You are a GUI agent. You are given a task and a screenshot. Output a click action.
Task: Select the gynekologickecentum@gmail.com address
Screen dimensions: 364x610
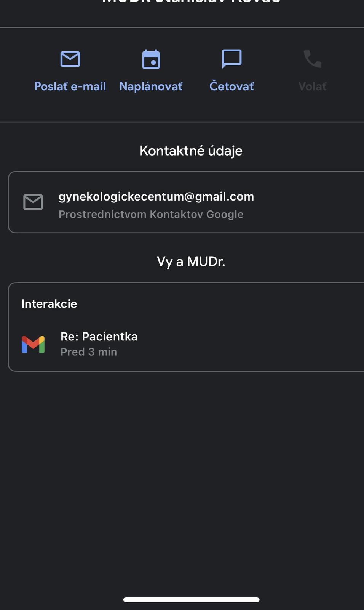pyautogui.click(x=156, y=196)
